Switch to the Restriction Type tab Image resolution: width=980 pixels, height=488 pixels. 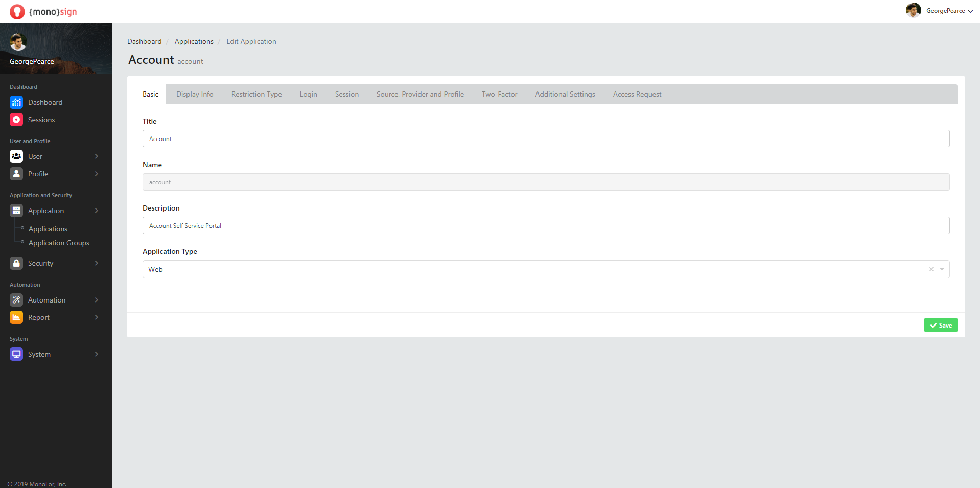256,94
